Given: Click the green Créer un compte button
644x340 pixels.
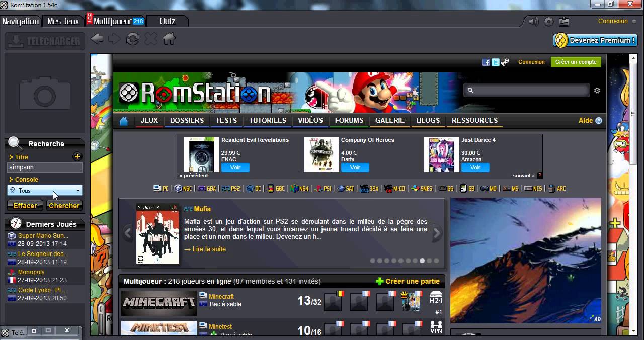Looking at the screenshot, I should click(x=576, y=62).
